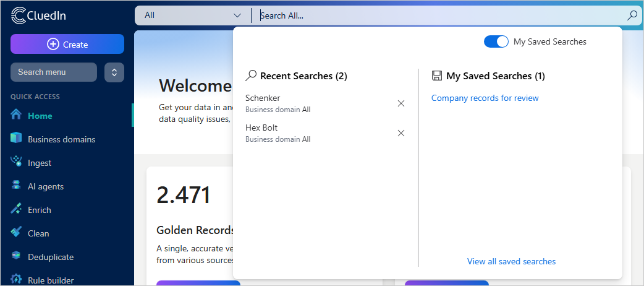Open the Deduplicate menu item

[x=67, y=257]
